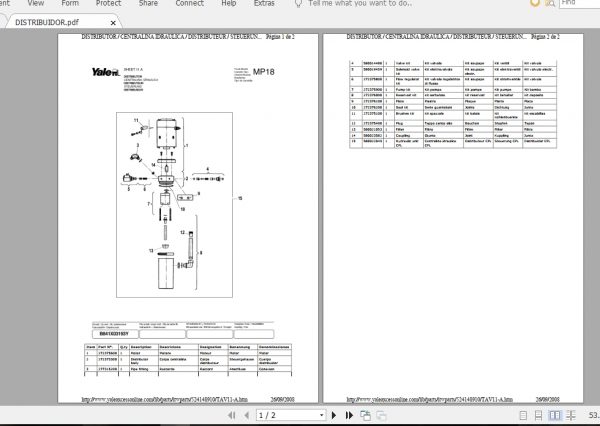This screenshot has width=600, height=426.
Task: Click the next view icon in status bar
Action: pos(381,415)
